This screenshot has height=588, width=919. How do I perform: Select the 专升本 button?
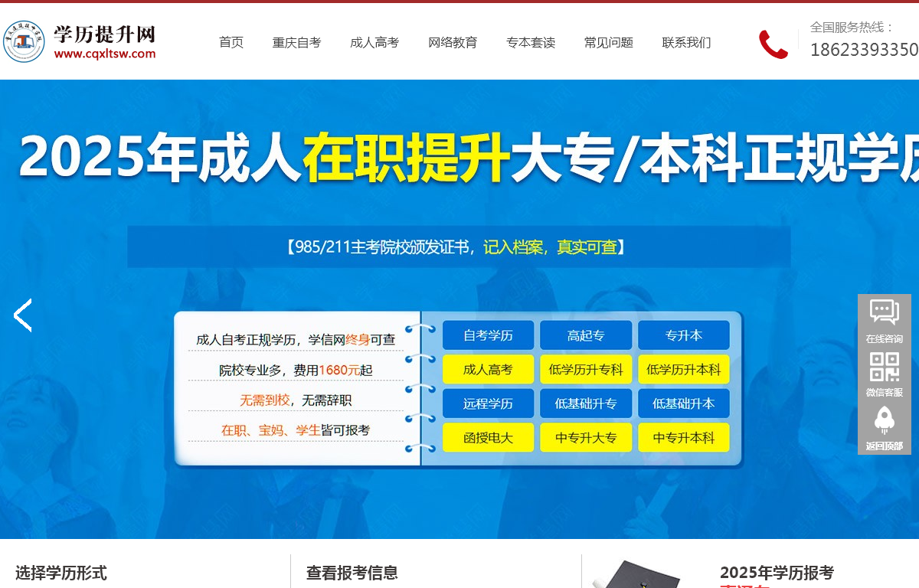[x=683, y=335]
